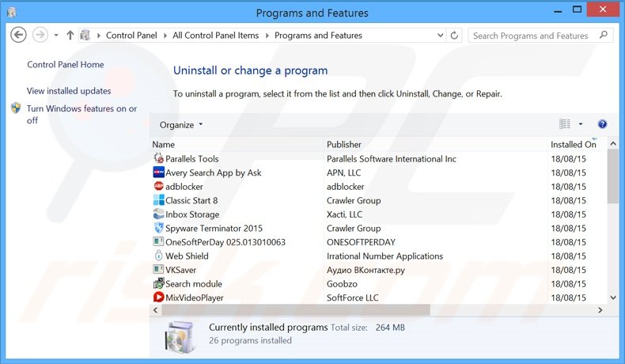
Task: Select the 'VKSaver' program name
Action: tap(180, 270)
